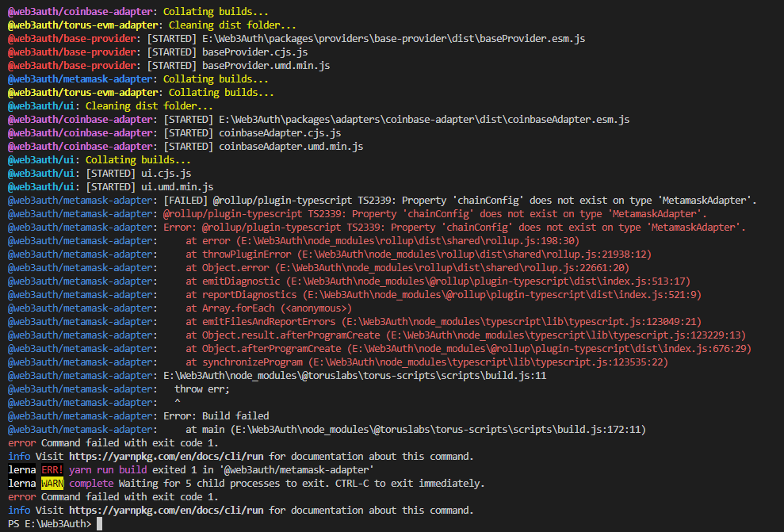Click the typescript.js:123049:21 path
The image size is (784, 532).
[x=522, y=322]
